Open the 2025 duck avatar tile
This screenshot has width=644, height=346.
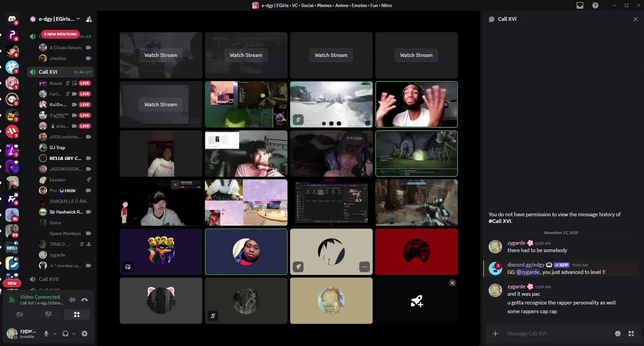[x=161, y=252]
